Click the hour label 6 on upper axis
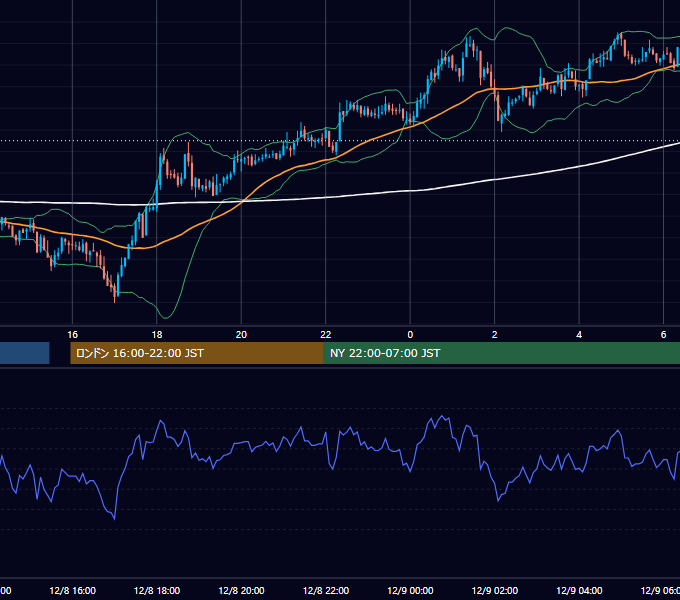The height and width of the screenshot is (600, 680). (x=664, y=335)
